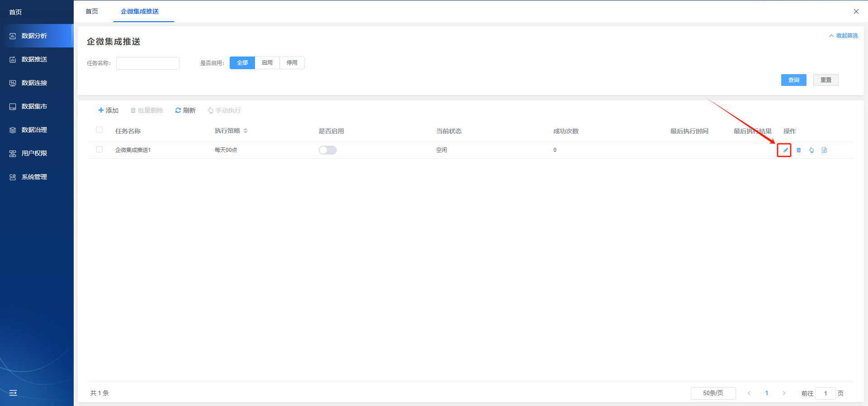Screen dimensions: 868x406
Task: Focus the 任务名称 input field
Action: 148,63
